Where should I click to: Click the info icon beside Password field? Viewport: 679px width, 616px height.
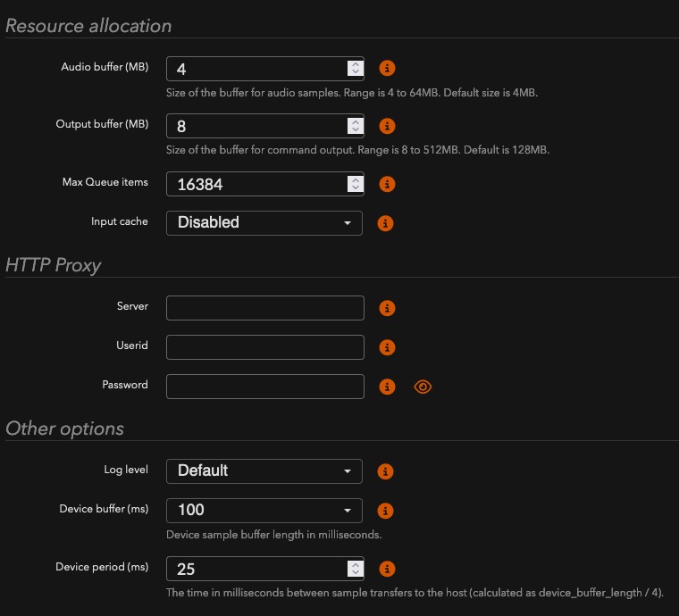(x=387, y=387)
